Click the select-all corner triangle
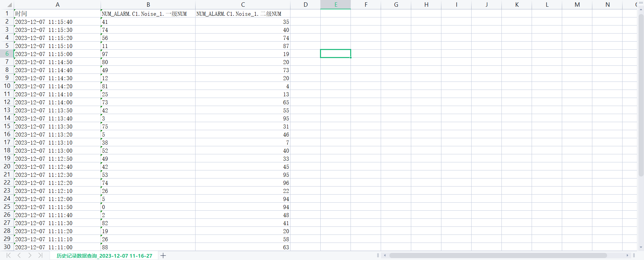Image resolution: width=644 pixels, height=260 pixels. (x=9, y=5)
